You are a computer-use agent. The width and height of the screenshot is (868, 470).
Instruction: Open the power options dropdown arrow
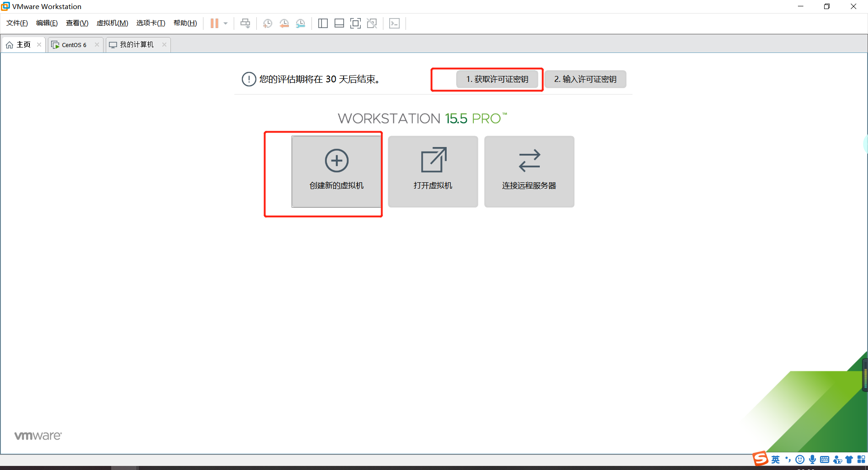click(226, 24)
